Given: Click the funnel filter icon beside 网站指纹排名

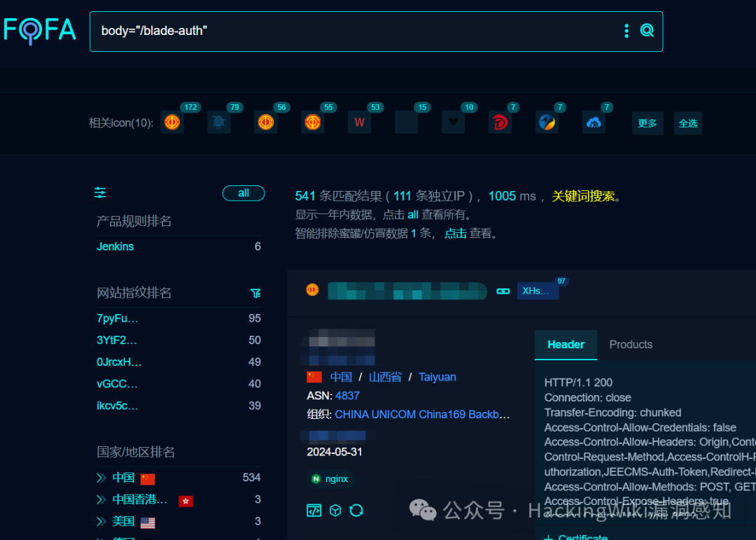Looking at the screenshot, I should tap(255, 293).
